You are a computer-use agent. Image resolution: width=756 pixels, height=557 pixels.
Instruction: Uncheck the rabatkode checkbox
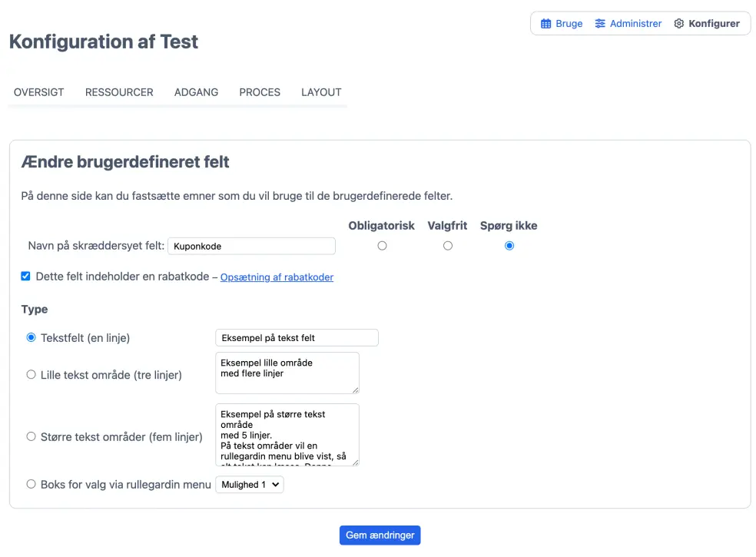(26, 276)
